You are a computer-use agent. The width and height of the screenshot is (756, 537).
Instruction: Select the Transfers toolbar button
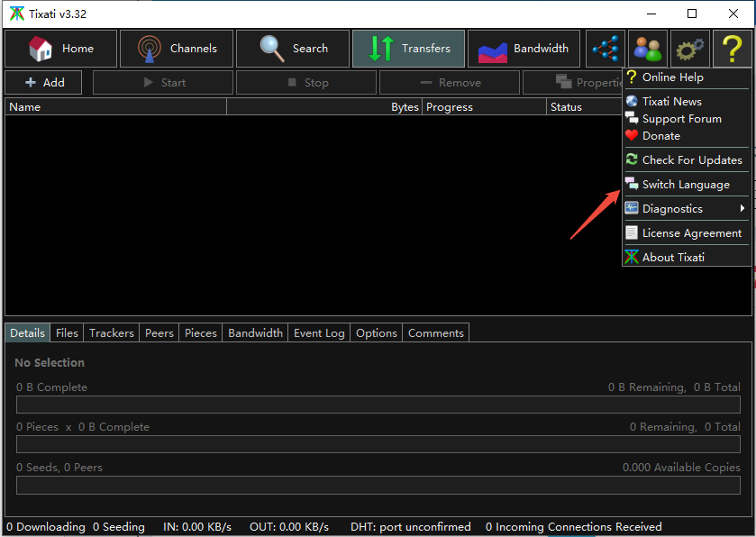pos(408,49)
